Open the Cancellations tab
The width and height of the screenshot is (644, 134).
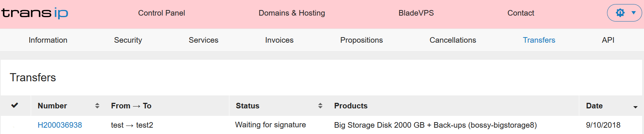point(453,40)
